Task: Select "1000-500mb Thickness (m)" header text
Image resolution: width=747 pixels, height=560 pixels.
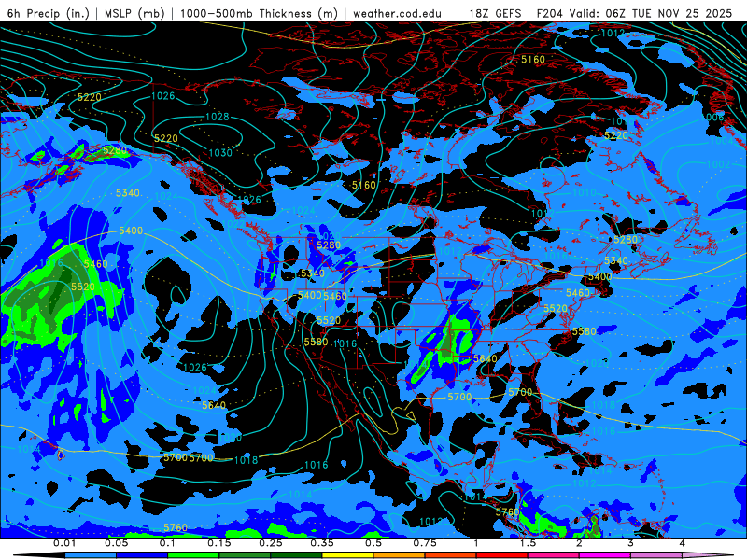Action: (x=259, y=13)
